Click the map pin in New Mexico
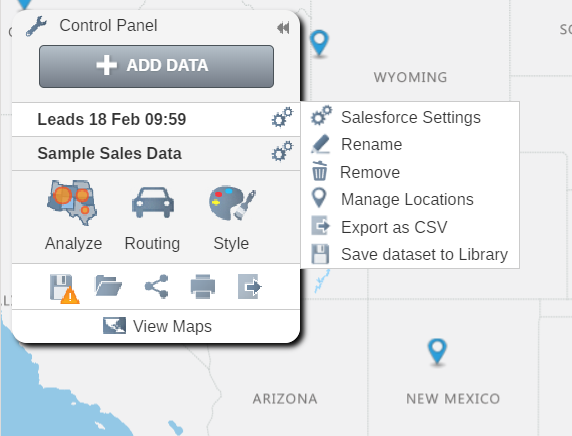The image size is (572, 436). [x=437, y=351]
